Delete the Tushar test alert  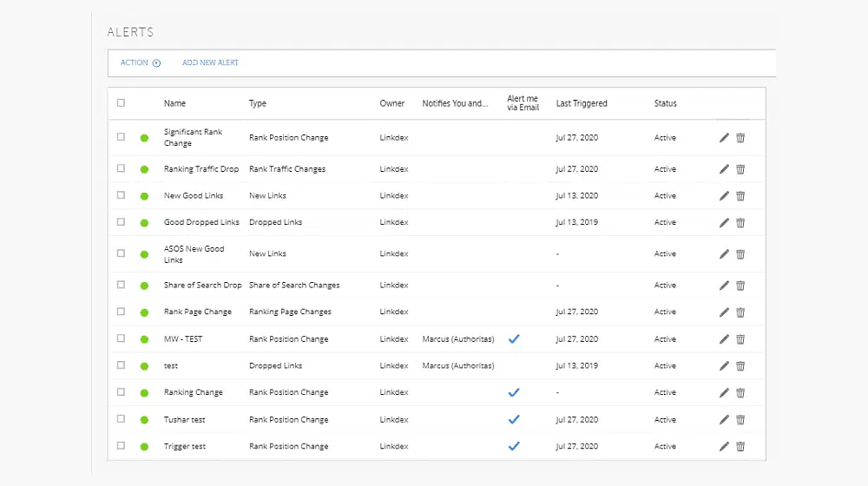click(x=740, y=419)
